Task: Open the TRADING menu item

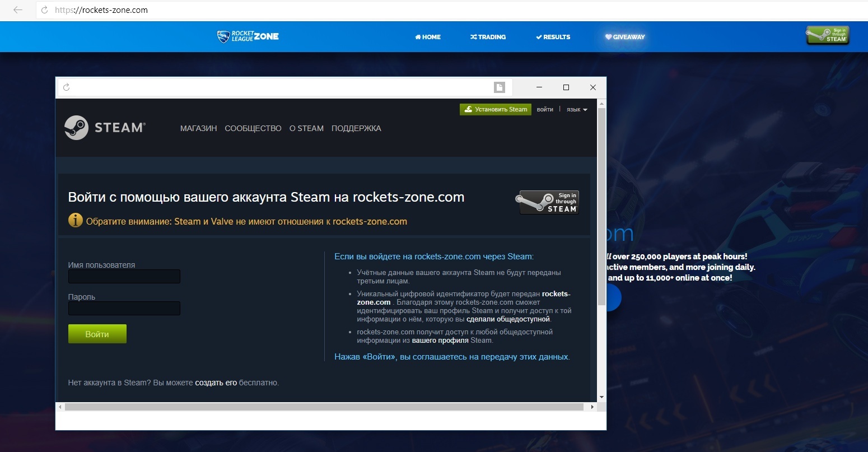Action: click(x=488, y=37)
